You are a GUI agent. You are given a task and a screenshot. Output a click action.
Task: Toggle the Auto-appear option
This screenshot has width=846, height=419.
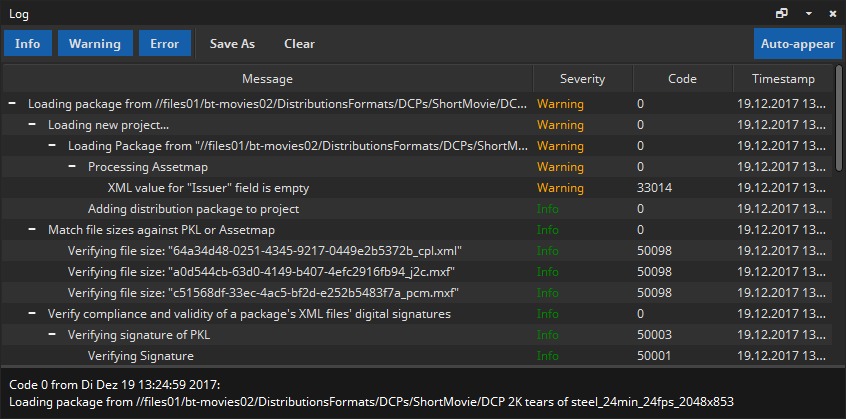[797, 44]
